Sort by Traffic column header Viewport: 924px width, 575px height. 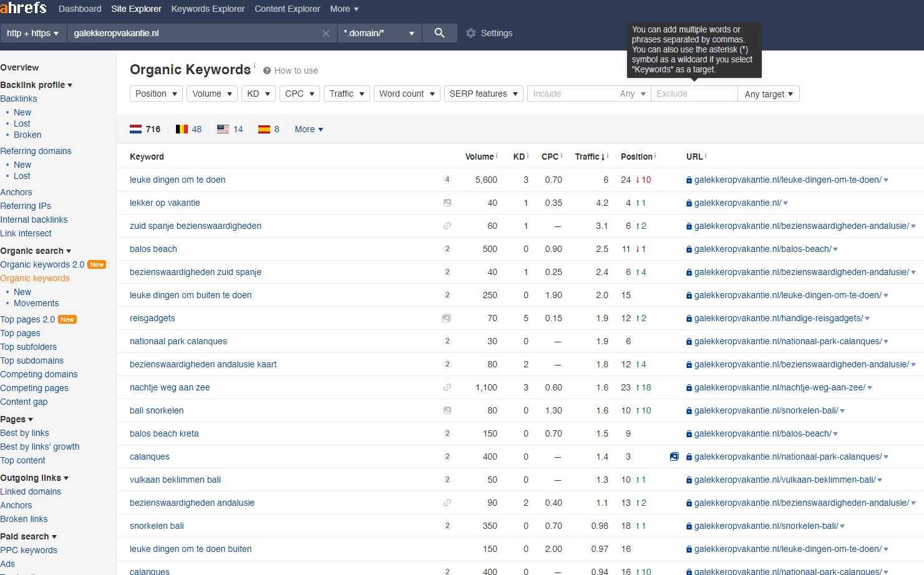click(590, 157)
